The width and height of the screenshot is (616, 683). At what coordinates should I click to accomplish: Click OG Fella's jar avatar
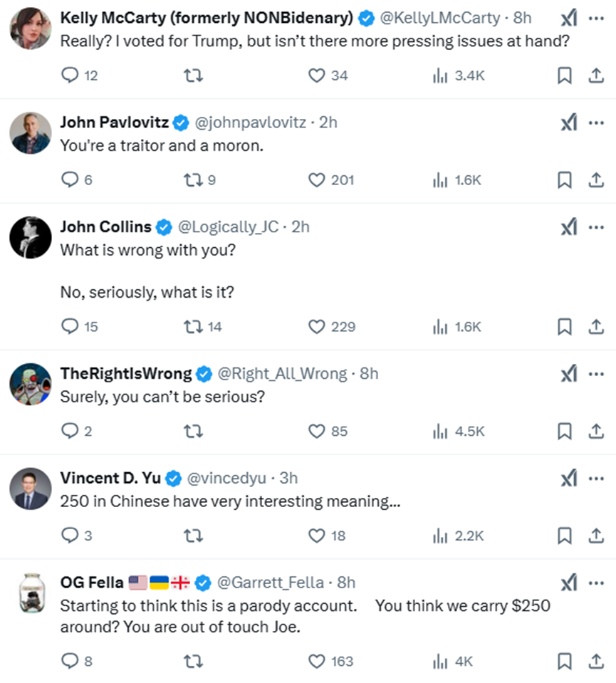tap(30, 593)
